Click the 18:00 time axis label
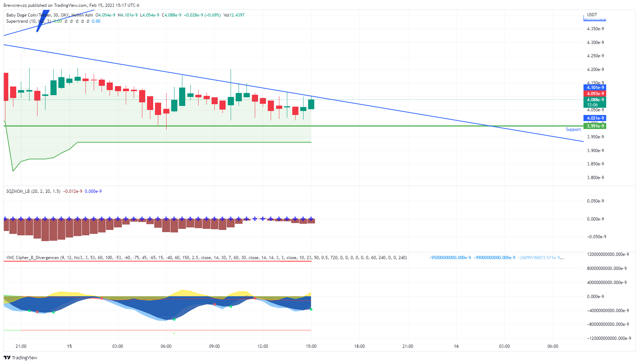 click(x=359, y=346)
